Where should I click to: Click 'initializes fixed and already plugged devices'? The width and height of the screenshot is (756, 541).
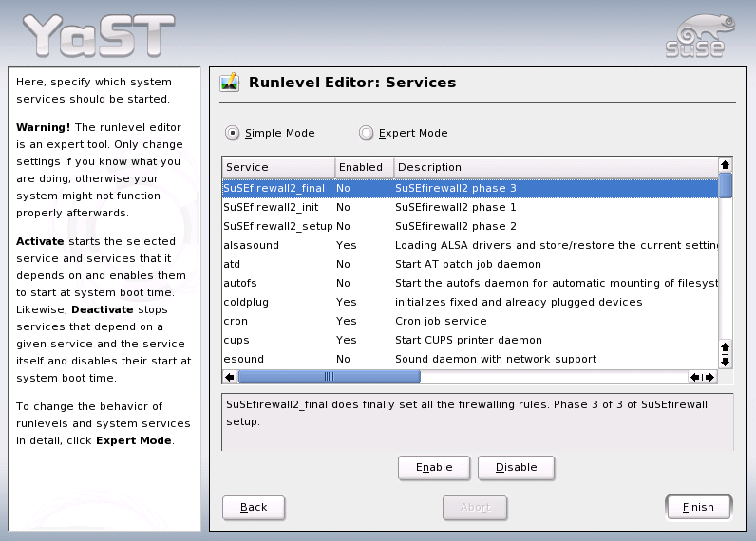tap(519, 302)
